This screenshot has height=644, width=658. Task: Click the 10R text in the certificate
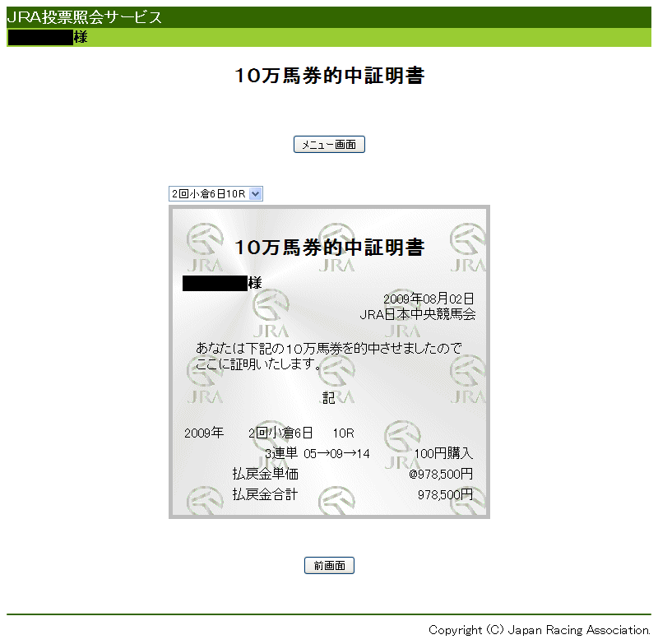[343, 433]
